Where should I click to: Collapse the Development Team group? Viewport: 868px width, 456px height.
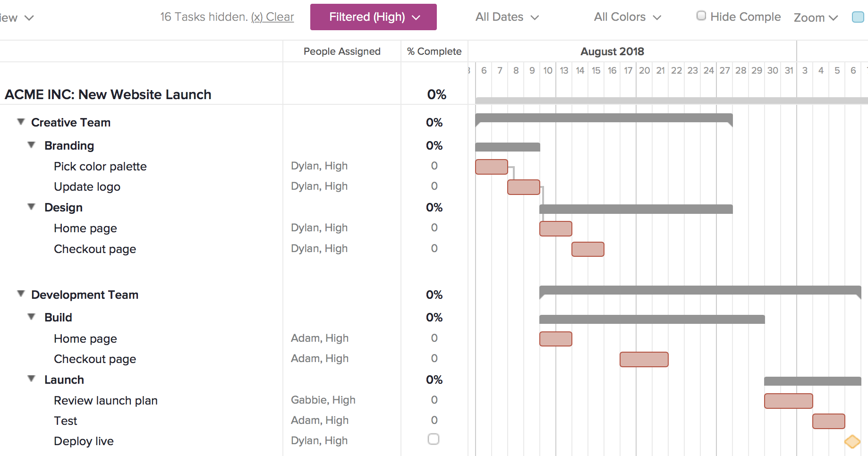(20, 294)
